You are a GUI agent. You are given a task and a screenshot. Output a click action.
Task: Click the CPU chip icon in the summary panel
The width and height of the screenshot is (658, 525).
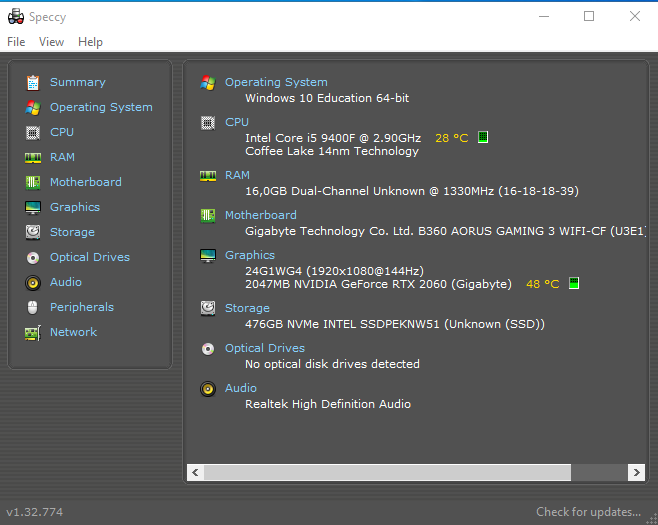tap(208, 123)
